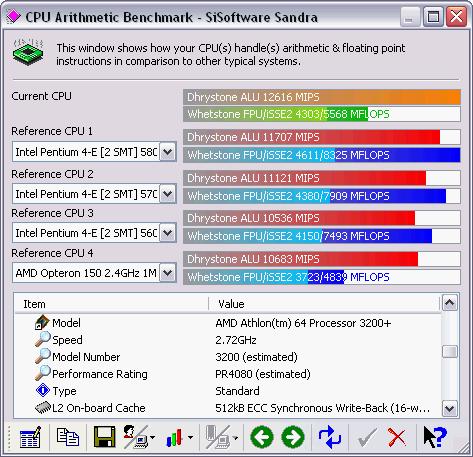The height and width of the screenshot is (457, 473).
Task: Expand the Reference CPU 1 dropdown
Action: 168,152
